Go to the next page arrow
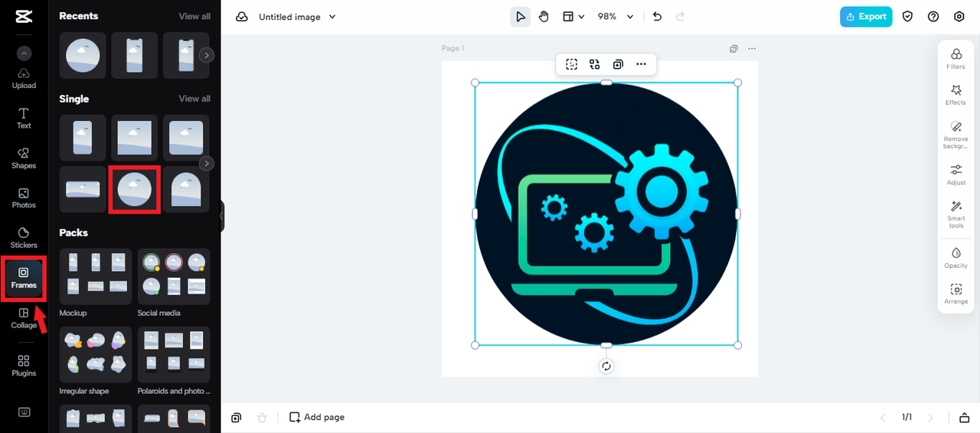This screenshot has width=980, height=433. click(930, 418)
